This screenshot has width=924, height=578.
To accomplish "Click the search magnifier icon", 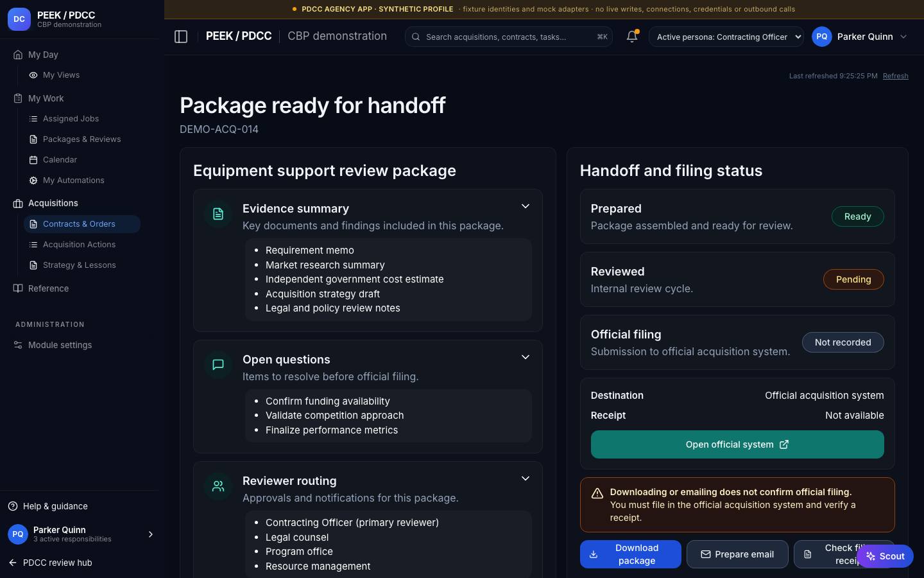I will [x=416, y=37].
